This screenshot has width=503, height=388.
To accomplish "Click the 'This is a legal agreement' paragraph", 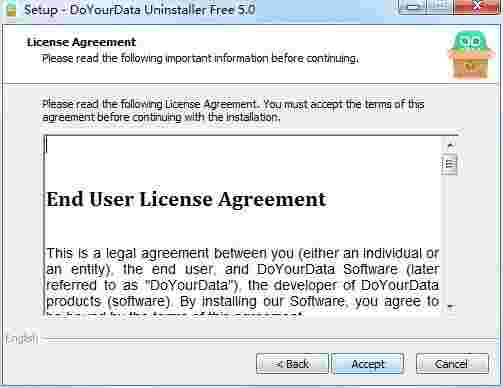I will [x=242, y=282].
